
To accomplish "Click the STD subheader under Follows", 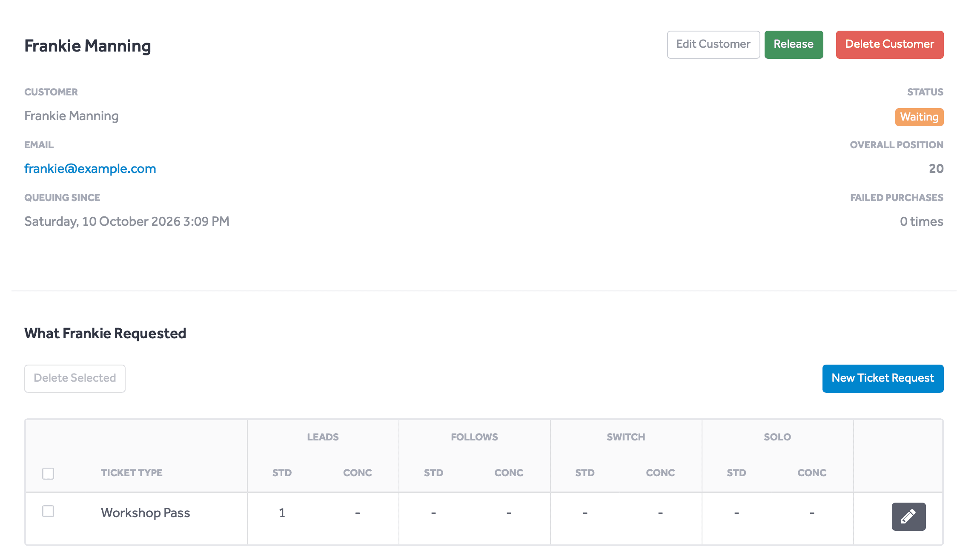I will click(433, 473).
